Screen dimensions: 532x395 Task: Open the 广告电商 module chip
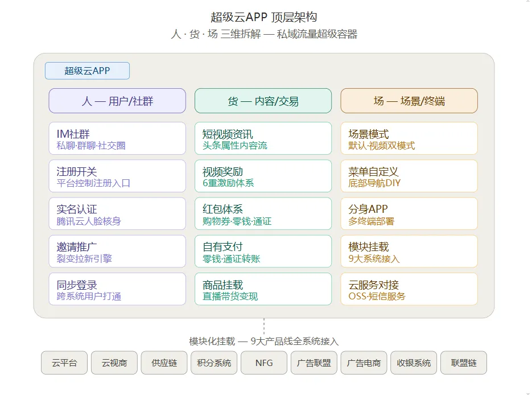(x=364, y=363)
